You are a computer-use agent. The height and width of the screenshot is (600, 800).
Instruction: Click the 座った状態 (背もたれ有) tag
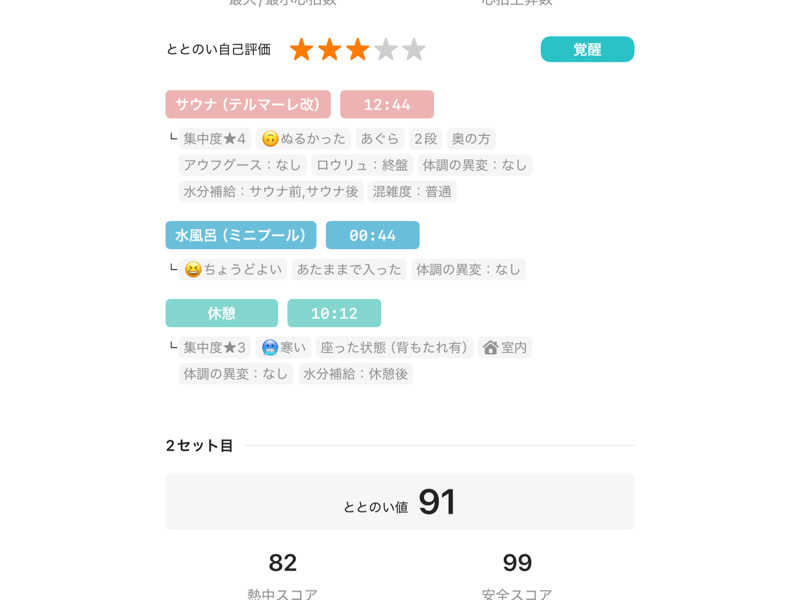[x=394, y=347]
